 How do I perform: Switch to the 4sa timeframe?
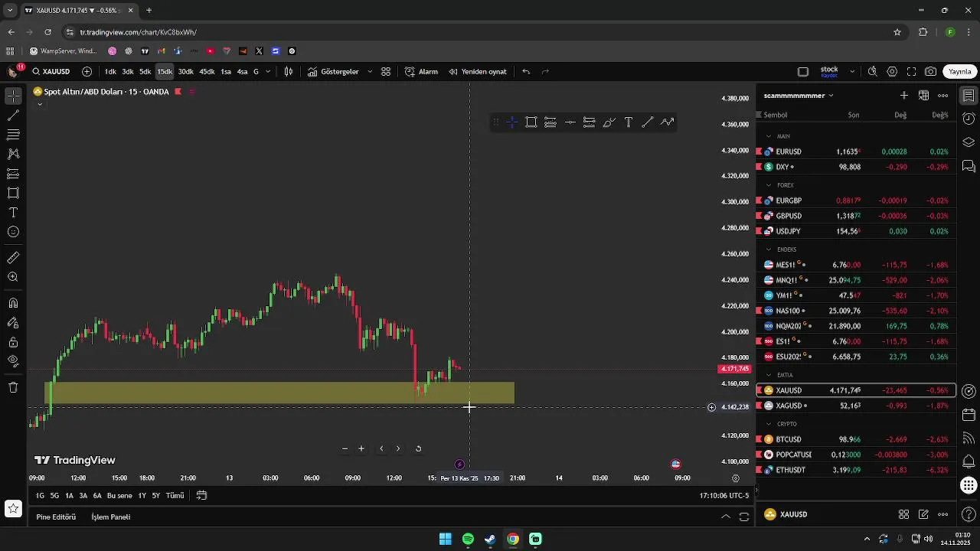click(x=242, y=71)
